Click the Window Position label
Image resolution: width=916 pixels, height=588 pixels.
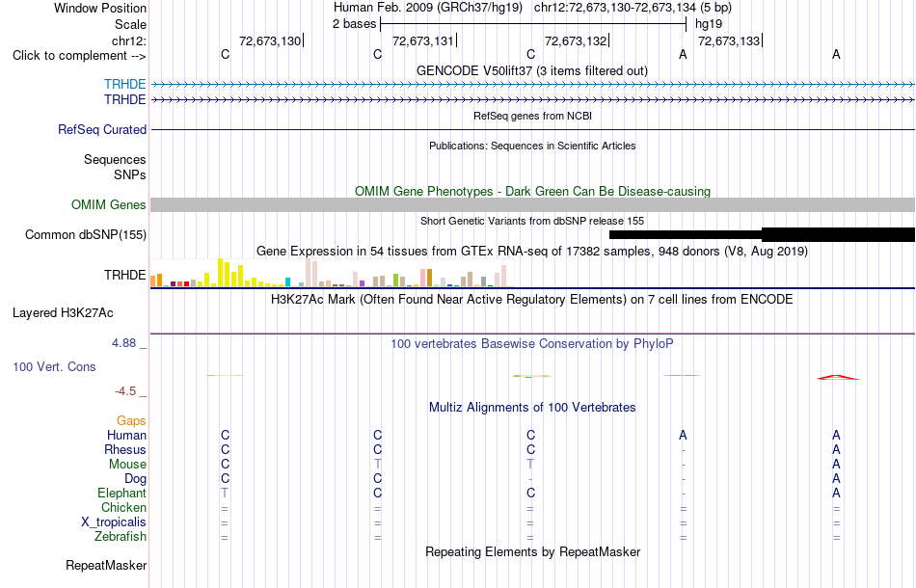coord(100,8)
